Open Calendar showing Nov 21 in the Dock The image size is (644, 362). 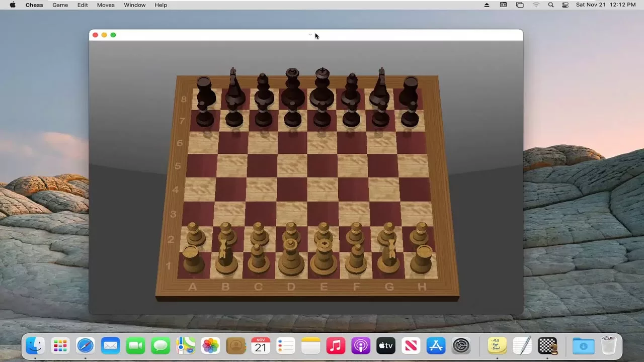[261, 345]
